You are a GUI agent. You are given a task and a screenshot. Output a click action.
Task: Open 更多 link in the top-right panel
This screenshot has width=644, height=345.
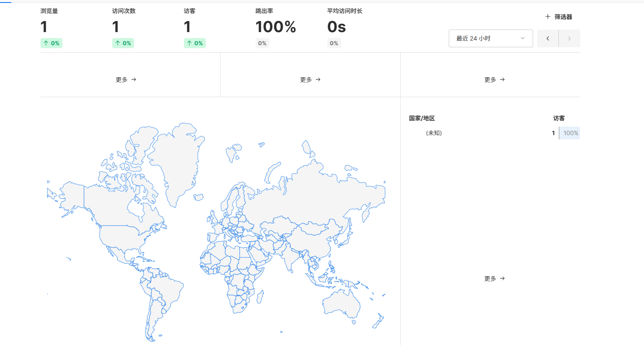coord(495,79)
